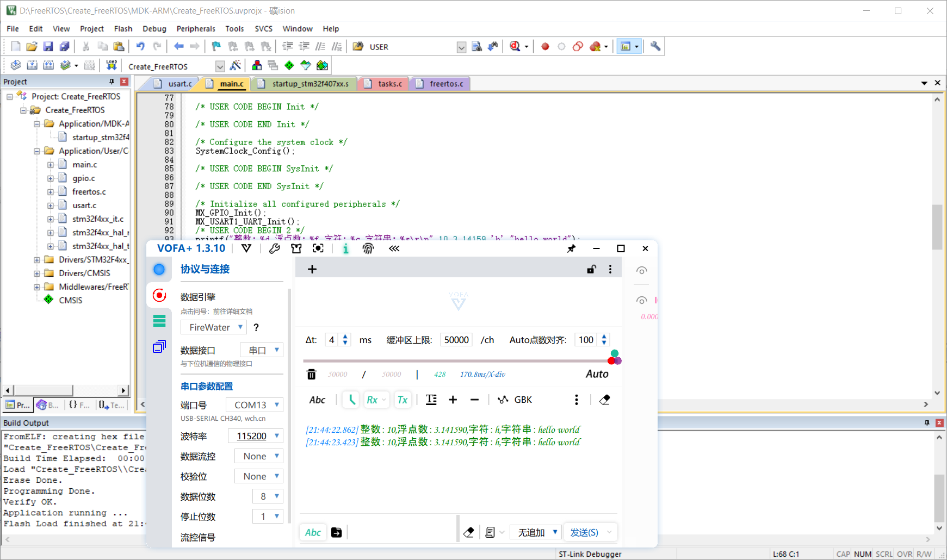The width and height of the screenshot is (947, 560).
Task: Open the Build Target icon in Keil toolbar
Action: [x=33, y=65]
